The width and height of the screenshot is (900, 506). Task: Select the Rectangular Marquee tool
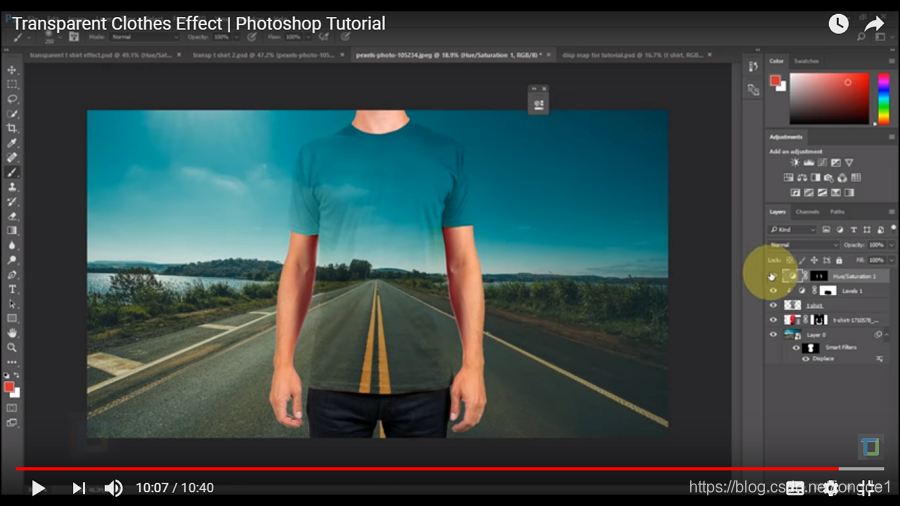click(x=12, y=84)
